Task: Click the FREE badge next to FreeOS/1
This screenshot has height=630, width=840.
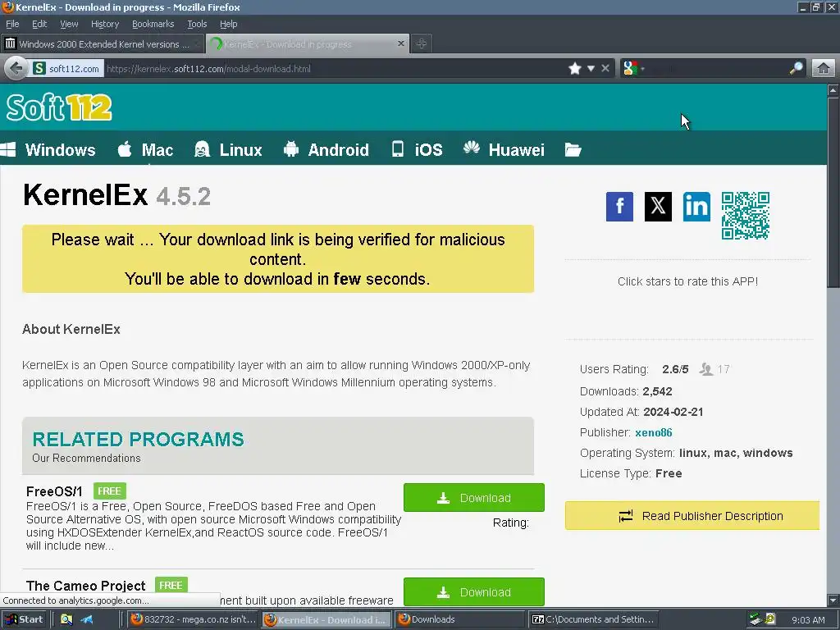Action: point(109,491)
